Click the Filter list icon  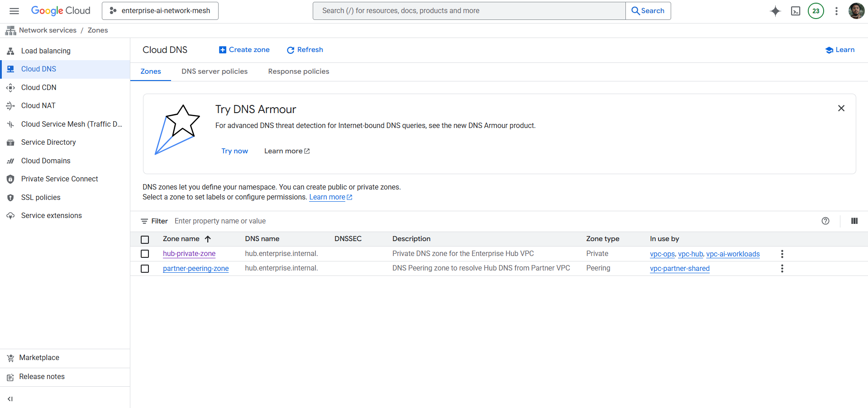pyautogui.click(x=144, y=221)
